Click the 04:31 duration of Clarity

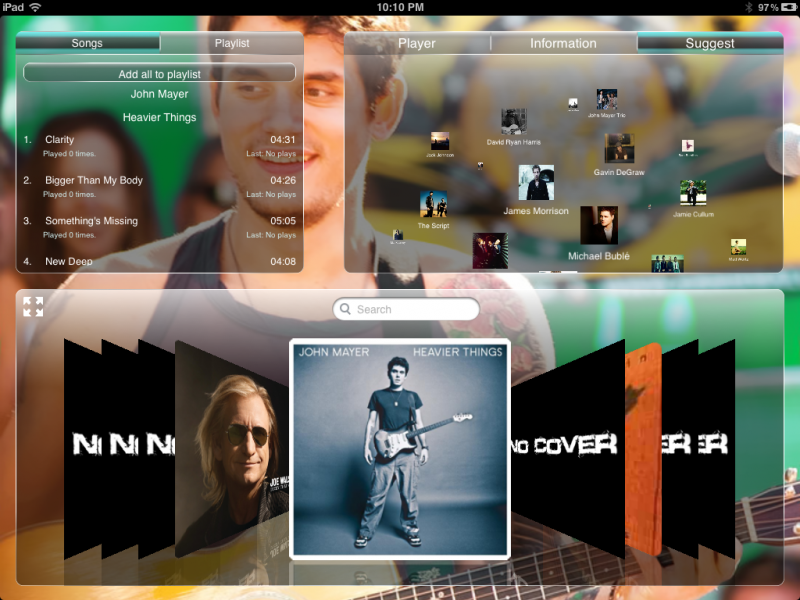(x=283, y=140)
